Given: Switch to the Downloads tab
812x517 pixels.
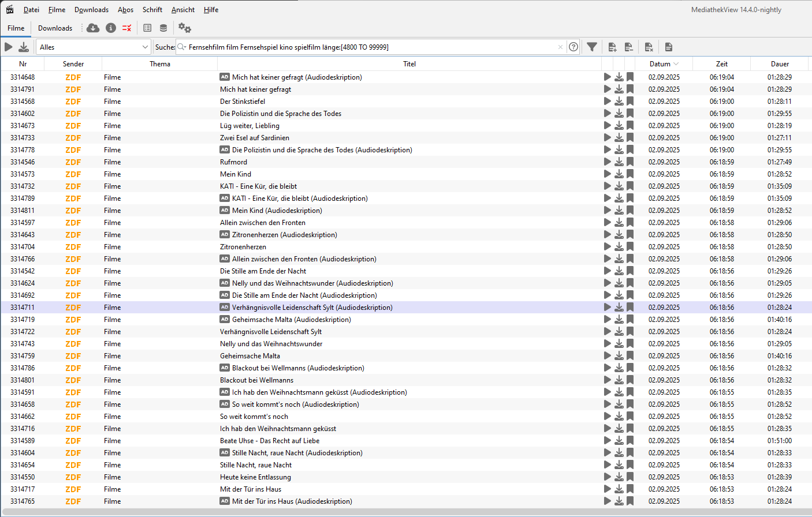Looking at the screenshot, I should click(55, 28).
